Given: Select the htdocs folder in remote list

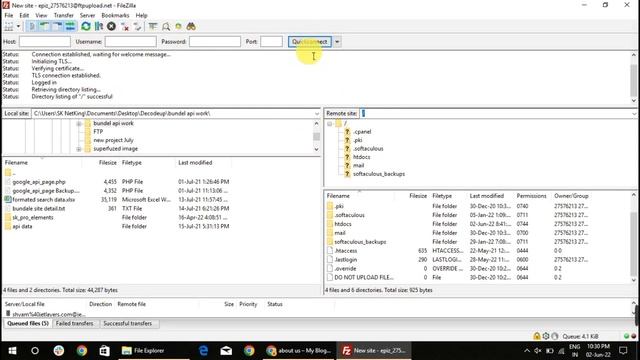Looking at the screenshot, I should 342,224.
